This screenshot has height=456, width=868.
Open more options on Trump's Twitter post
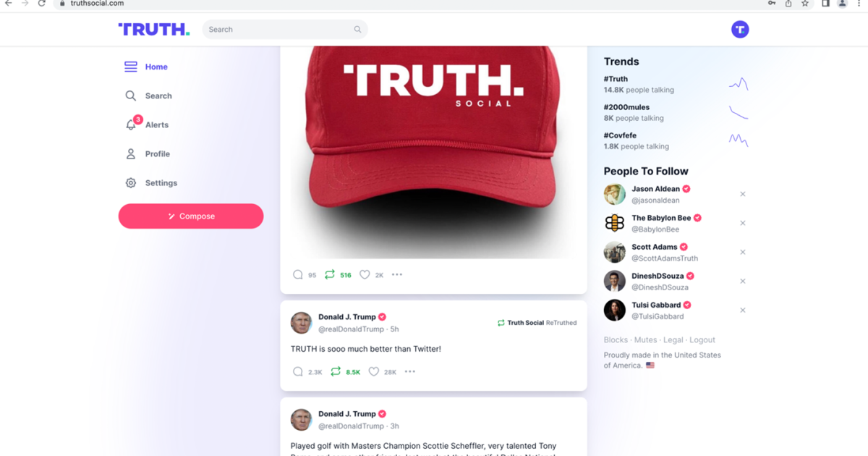(410, 372)
